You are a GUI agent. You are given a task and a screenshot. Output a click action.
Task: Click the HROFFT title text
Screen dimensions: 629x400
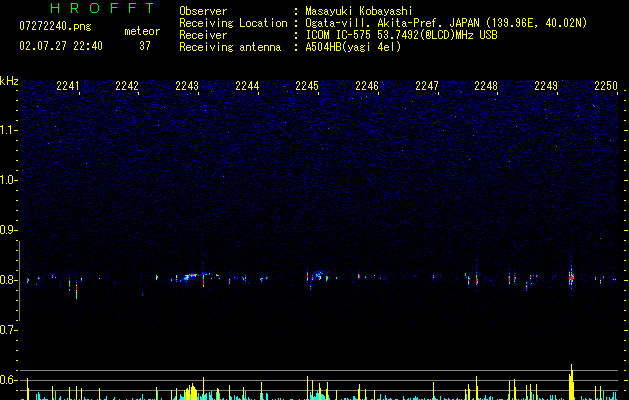(103, 8)
